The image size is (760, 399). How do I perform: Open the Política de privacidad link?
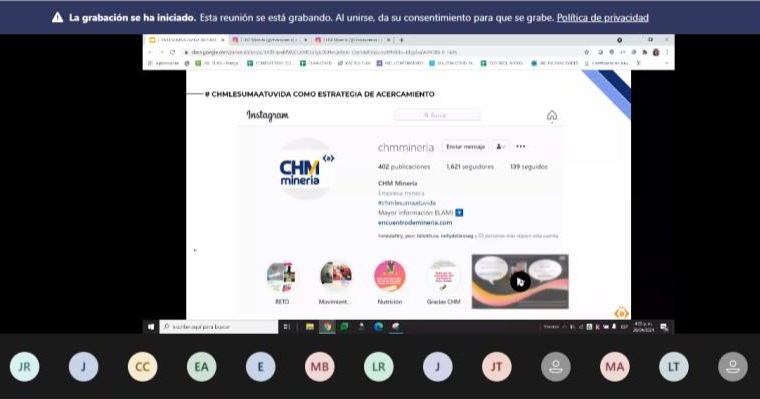pos(602,18)
